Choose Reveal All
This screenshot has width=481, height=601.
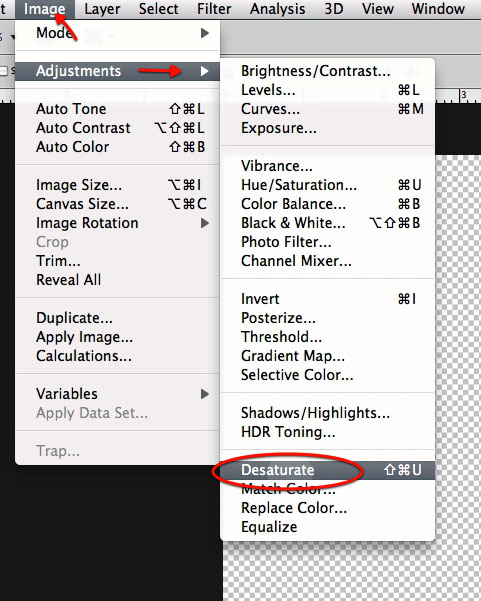pyautogui.click(x=117, y=280)
